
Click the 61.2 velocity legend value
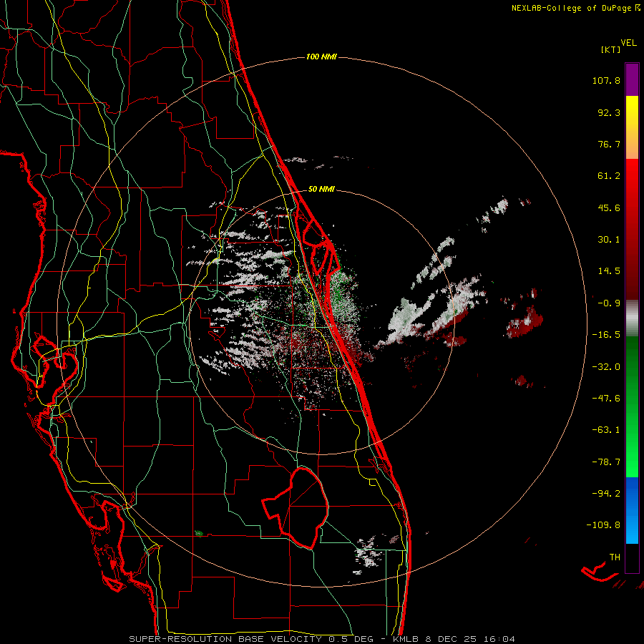click(609, 176)
